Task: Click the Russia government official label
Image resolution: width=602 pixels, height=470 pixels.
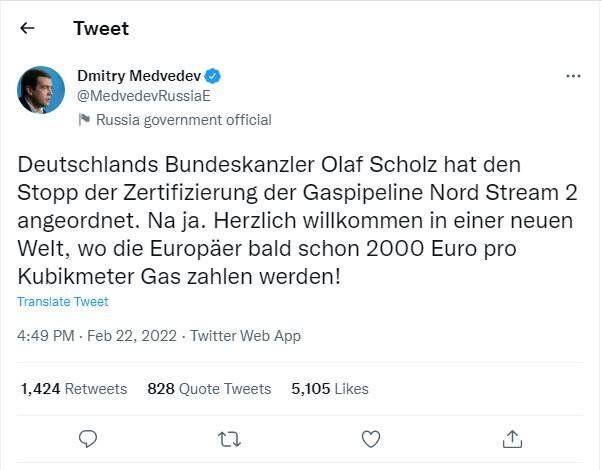Action: pyautogui.click(x=183, y=120)
